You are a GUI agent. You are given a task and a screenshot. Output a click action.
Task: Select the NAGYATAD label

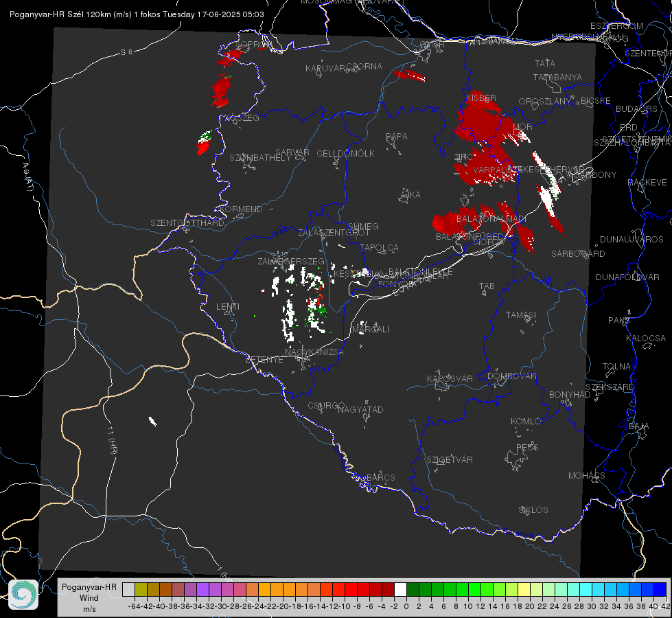coord(360,409)
